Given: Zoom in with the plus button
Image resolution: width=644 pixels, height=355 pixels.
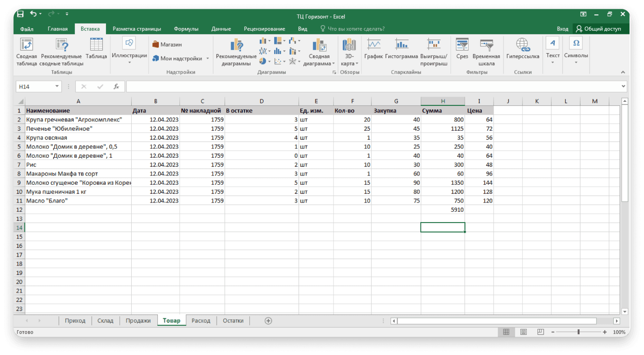Looking at the screenshot, I should [x=605, y=332].
